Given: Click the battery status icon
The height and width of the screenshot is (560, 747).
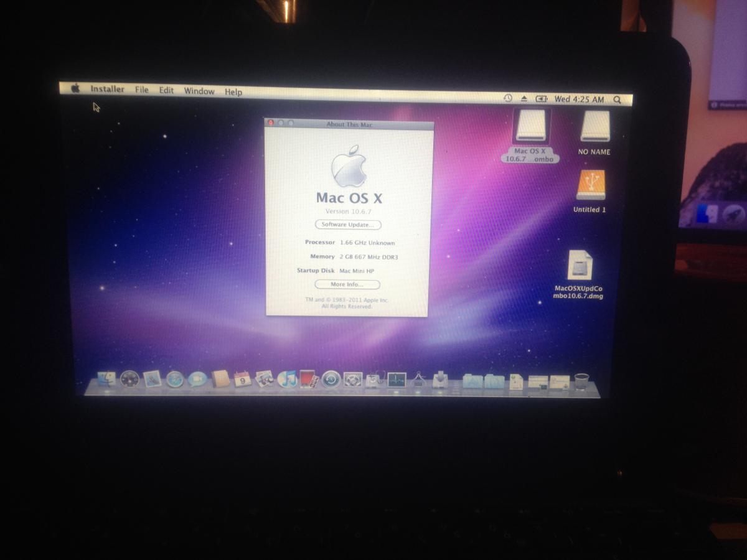Looking at the screenshot, I should pyautogui.click(x=542, y=98).
